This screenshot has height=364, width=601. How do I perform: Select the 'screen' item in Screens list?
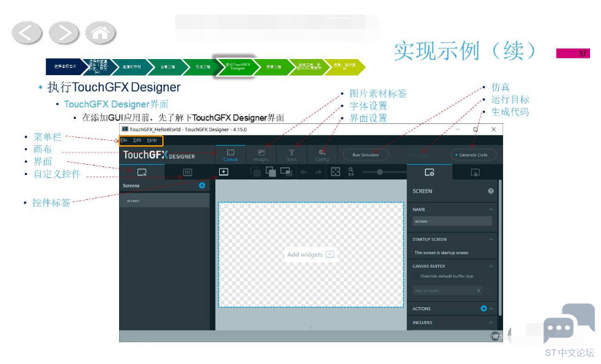164,201
